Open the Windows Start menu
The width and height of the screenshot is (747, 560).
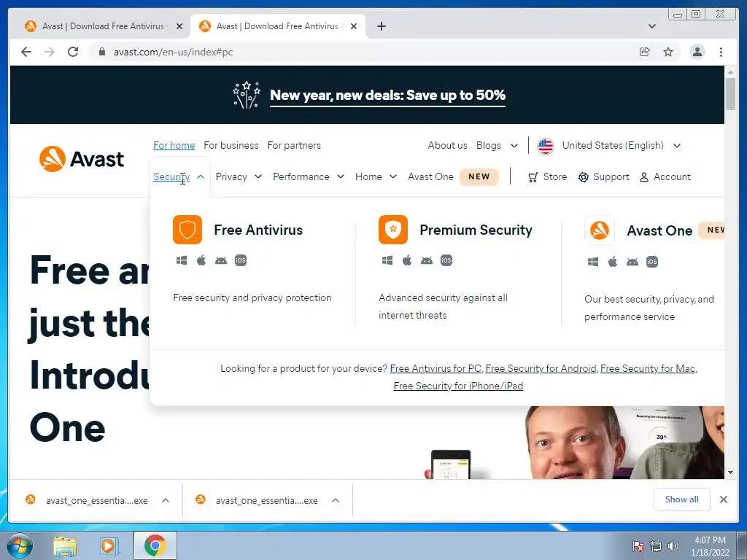click(x=20, y=545)
